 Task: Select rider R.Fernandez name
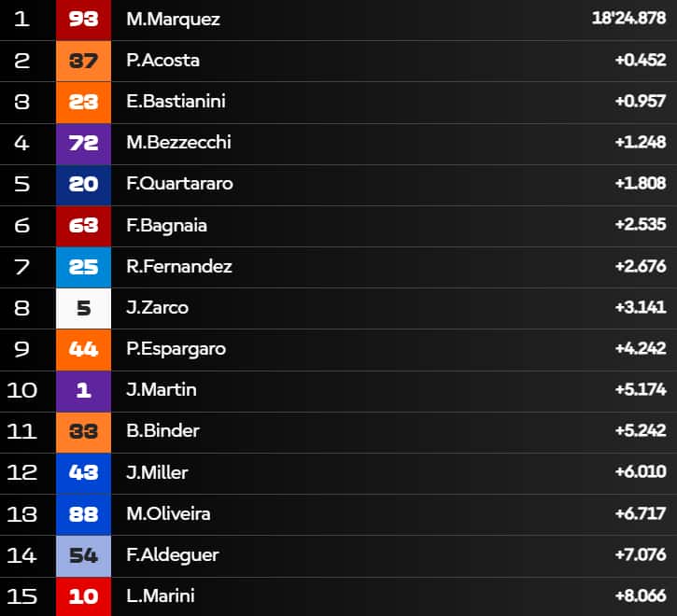[178, 267]
